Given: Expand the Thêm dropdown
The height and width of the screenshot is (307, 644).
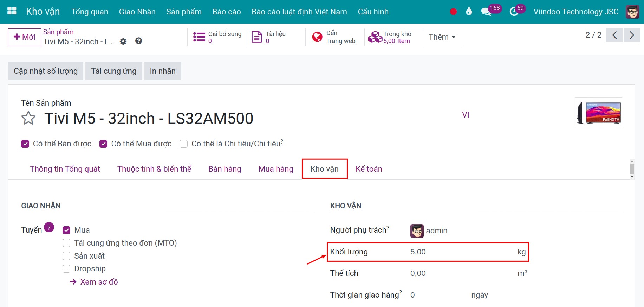Looking at the screenshot, I should (x=442, y=37).
